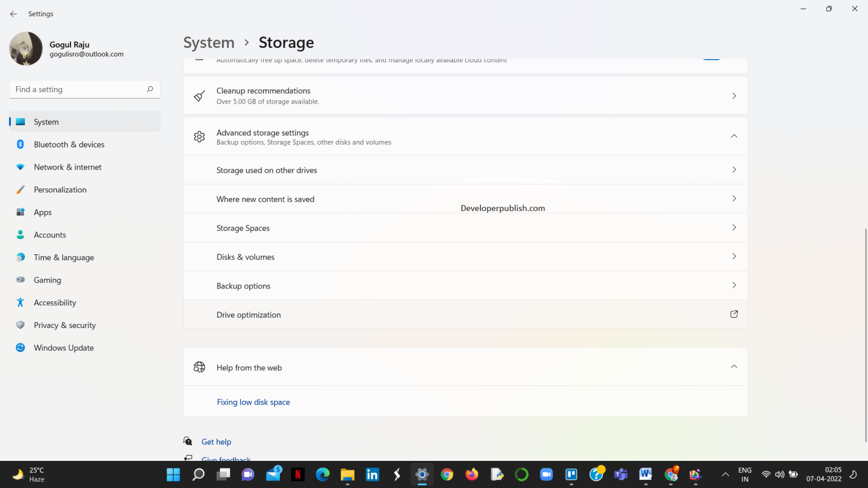
Task: Collapse the Help from the web section
Action: click(x=734, y=367)
